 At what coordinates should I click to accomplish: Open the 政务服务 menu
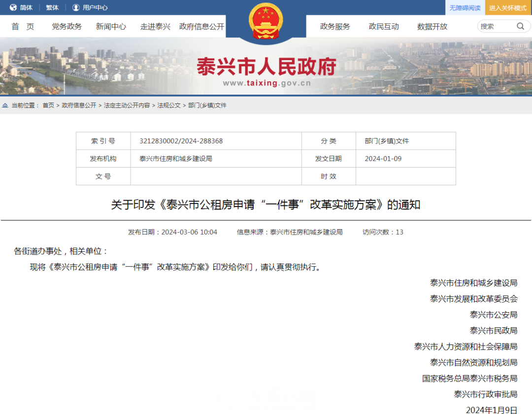point(335,27)
